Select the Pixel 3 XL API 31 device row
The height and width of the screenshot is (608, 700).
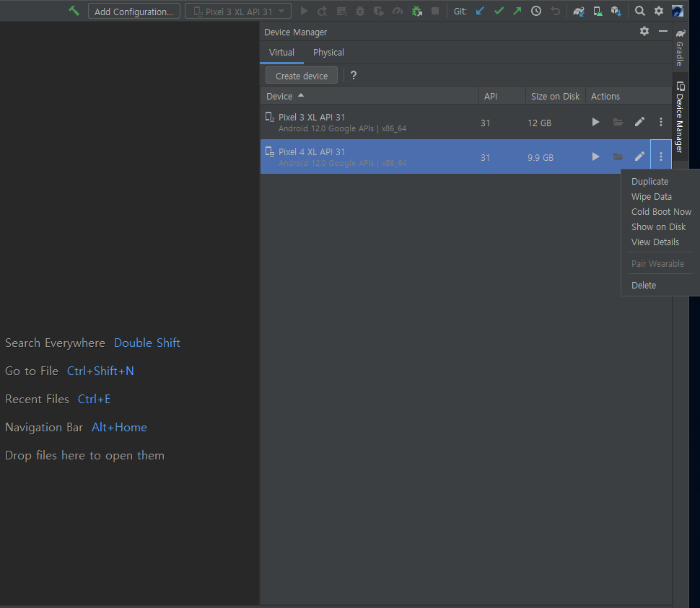(x=466, y=122)
